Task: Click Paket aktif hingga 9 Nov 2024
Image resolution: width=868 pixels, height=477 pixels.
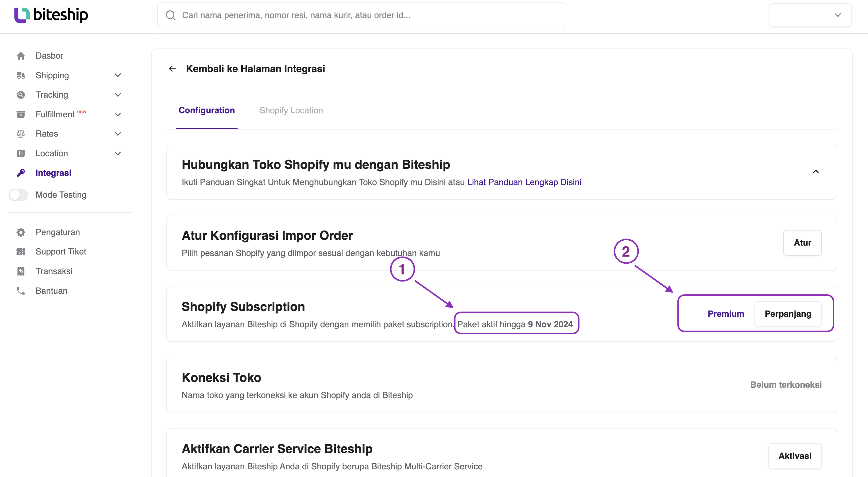Action: point(515,324)
